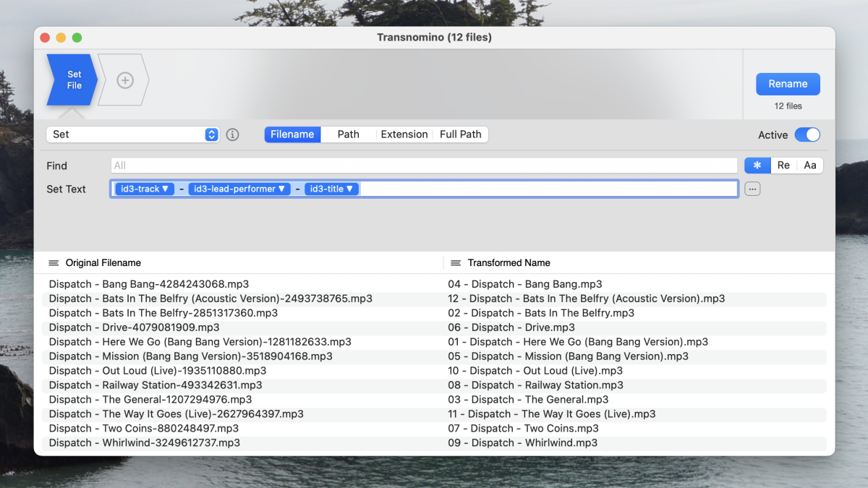Toggle case sensitive Aa option

(810, 166)
